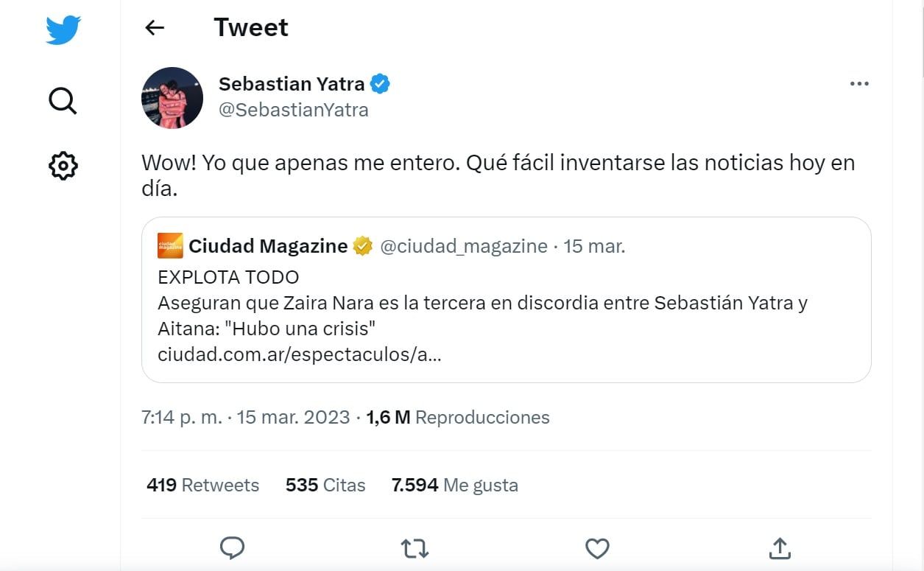Viewport: 924px width, 571px height.
Task: Reply using the speech bubble icon
Action: coord(232,548)
